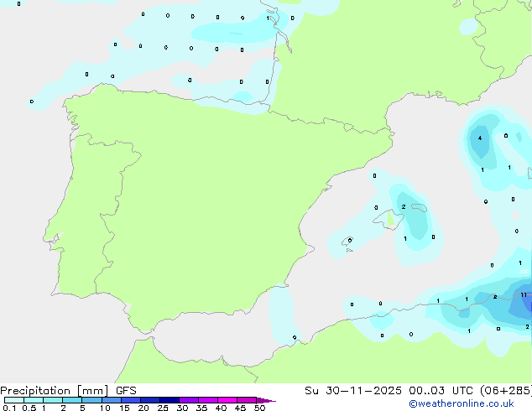Select the 'GFS' model label
Image resolution: width=532 pixels, height=411 pixels.
[126, 391]
